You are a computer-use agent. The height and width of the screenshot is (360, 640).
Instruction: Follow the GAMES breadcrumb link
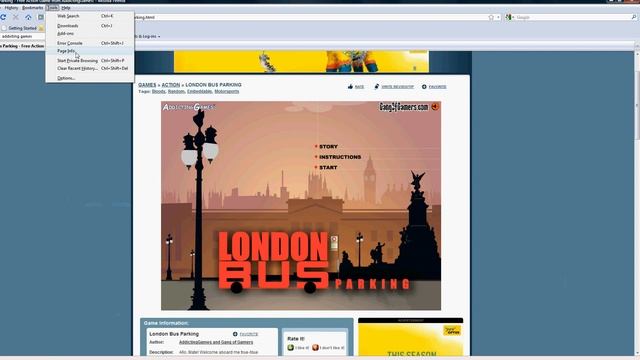[x=147, y=85]
